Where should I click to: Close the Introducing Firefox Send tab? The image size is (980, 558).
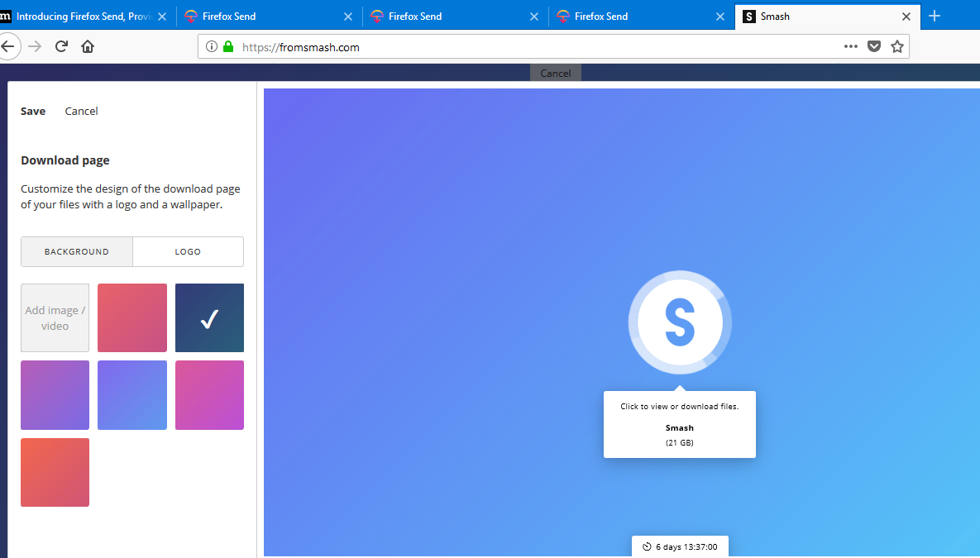click(162, 17)
